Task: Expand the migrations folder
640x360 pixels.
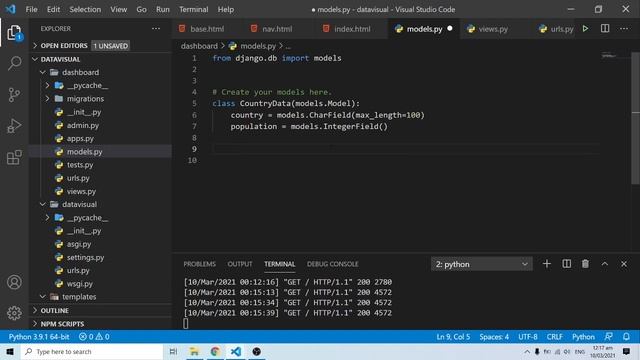Action: [x=47, y=99]
